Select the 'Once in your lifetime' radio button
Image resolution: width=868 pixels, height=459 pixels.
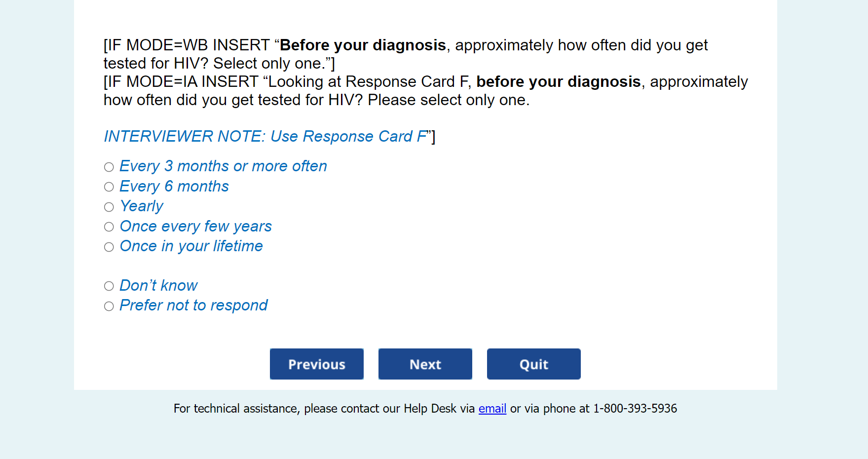109,247
